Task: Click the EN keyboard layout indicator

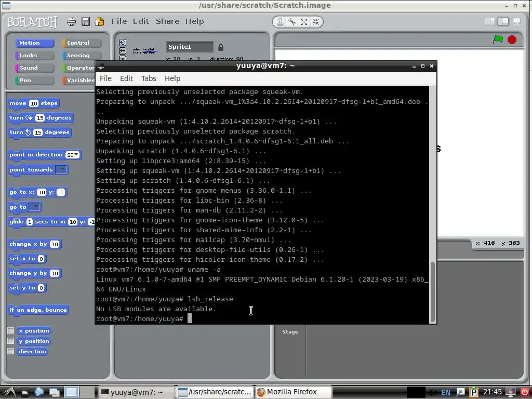Action: 445,393
